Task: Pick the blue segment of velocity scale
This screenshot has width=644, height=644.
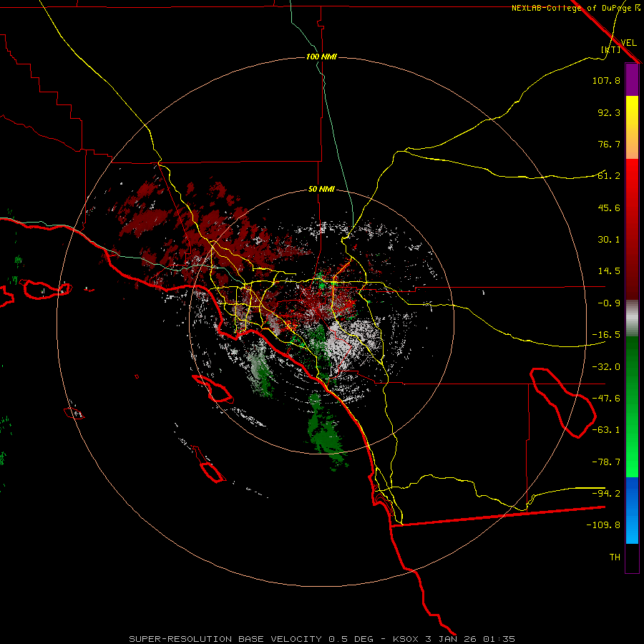Action: (632, 510)
